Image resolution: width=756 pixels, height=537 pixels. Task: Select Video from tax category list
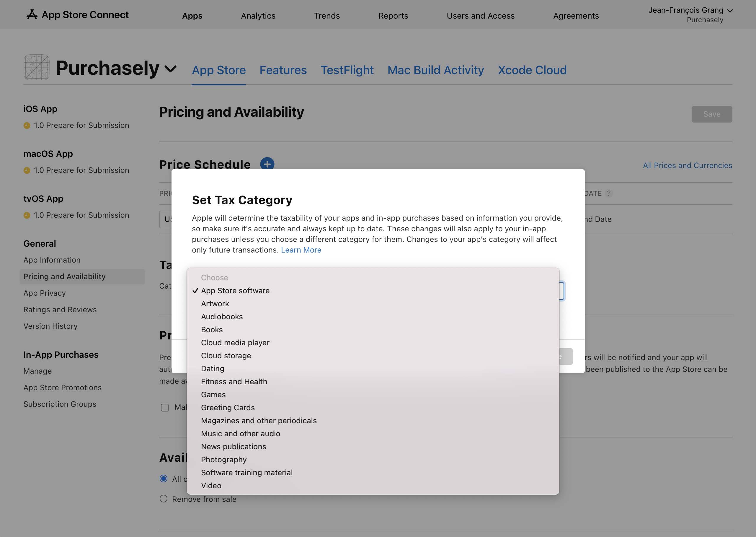(x=211, y=485)
